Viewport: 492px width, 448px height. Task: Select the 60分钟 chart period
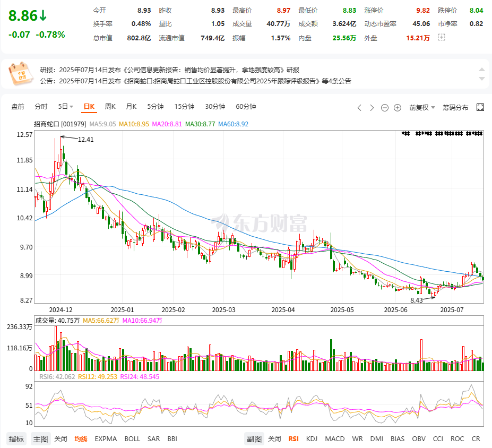click(246, 107)
